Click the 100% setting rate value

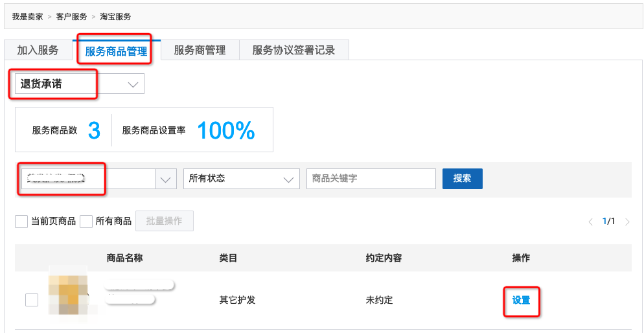(x=226, y=131)
